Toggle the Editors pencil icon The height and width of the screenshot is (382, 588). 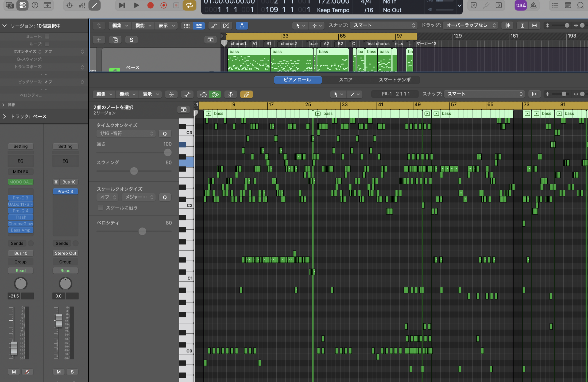[95, 5]
